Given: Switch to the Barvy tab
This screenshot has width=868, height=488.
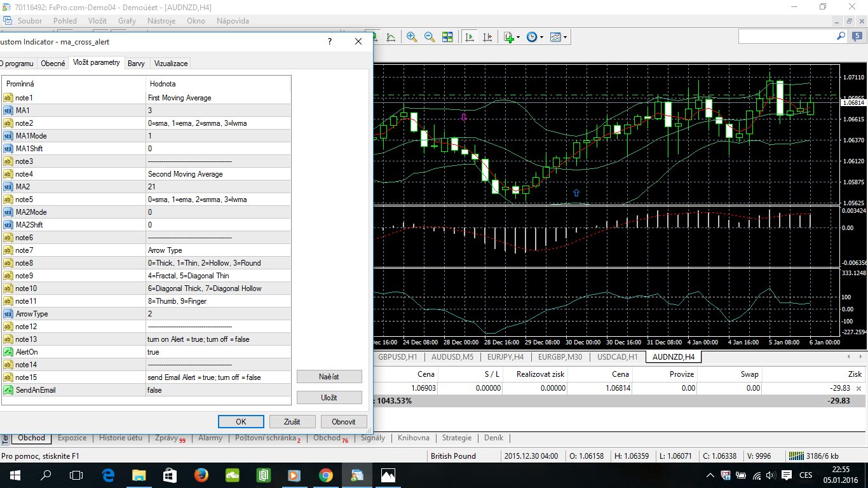Looking at the screenshot, I should [x=136, y=64].
